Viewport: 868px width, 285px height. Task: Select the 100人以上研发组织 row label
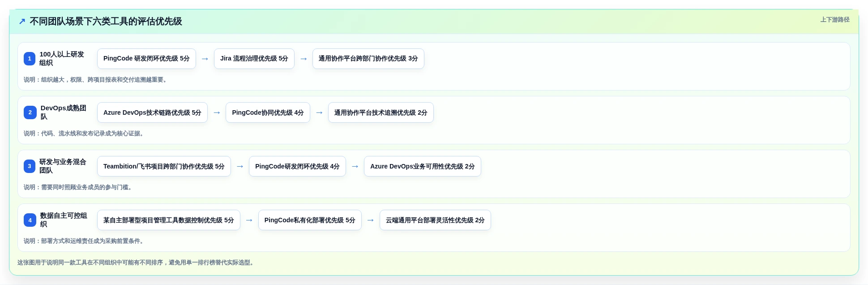pos(62,59)
